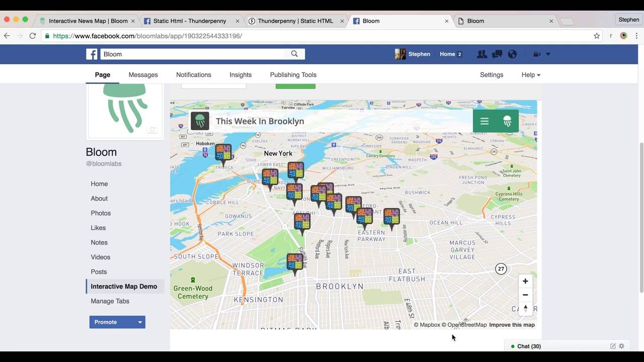Click the Facebook search field containing Bloom
This screenshot has height=362, width=644.
193,54
